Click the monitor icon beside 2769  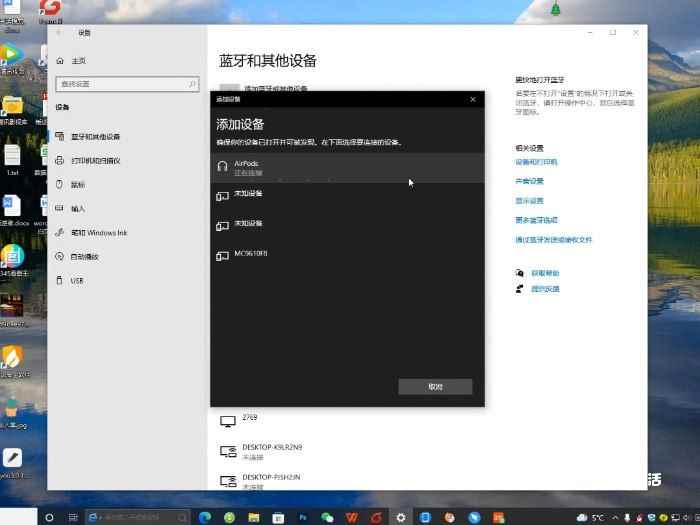[228, 421]
